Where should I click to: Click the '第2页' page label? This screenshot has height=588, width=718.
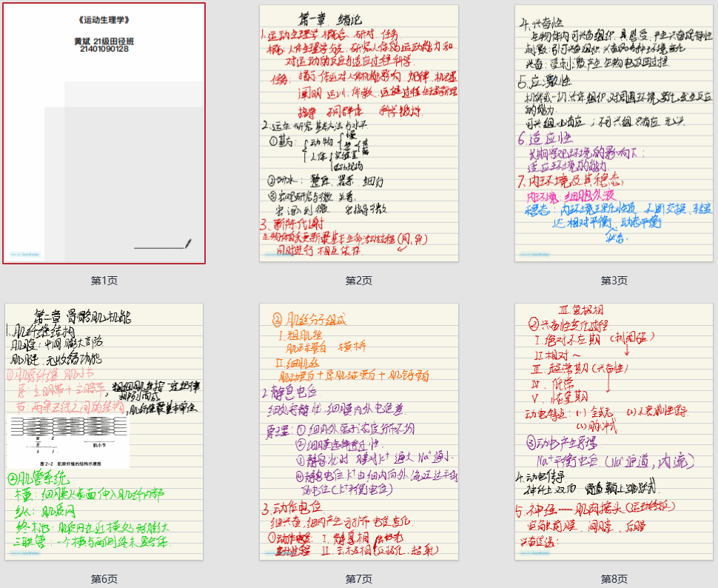359,281
